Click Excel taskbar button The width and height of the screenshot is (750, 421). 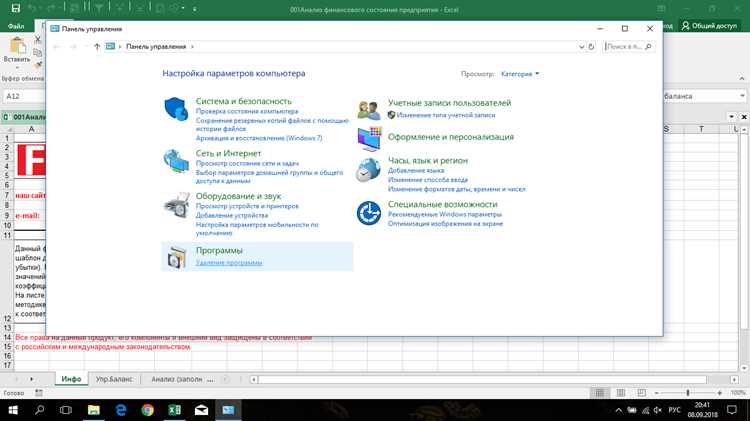click(175, 410)
